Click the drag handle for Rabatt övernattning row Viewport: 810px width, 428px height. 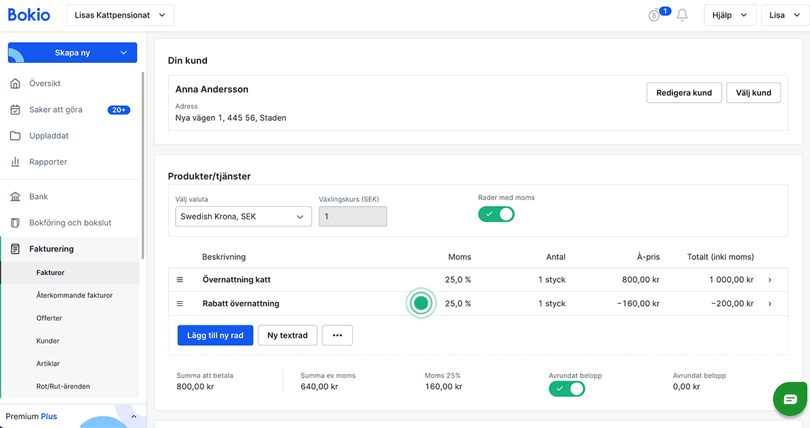click(x=181, y=303)
